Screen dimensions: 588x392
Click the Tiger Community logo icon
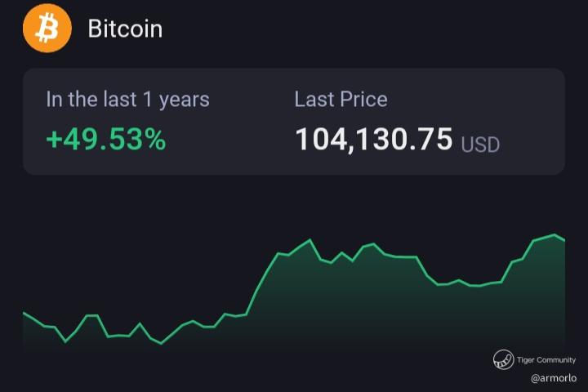click(503, 359)
